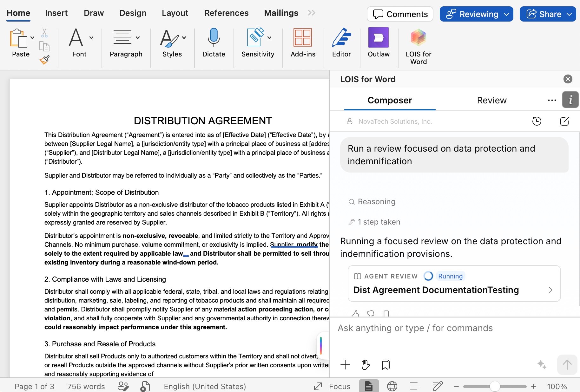Click the zoom in plus button

534,386
